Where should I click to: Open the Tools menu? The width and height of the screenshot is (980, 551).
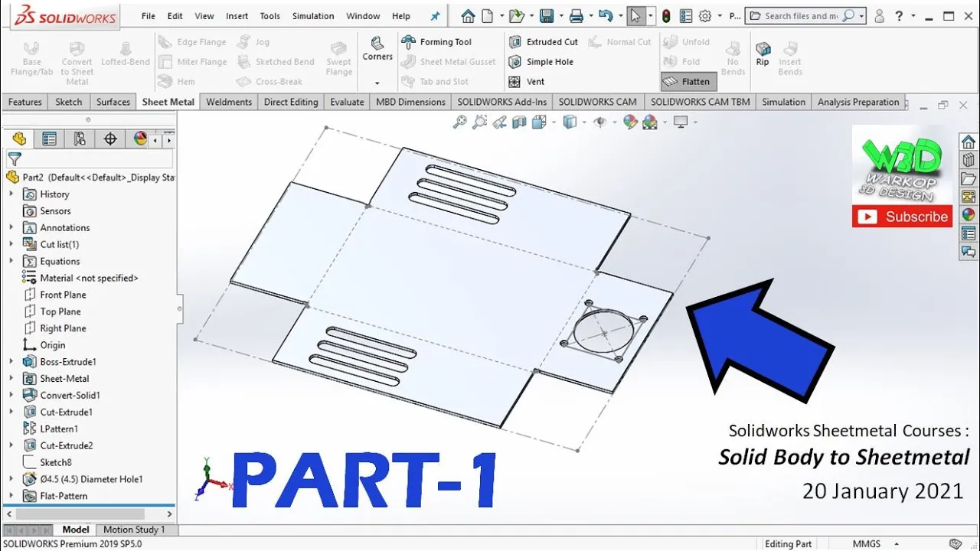click(x=269, y=16)
